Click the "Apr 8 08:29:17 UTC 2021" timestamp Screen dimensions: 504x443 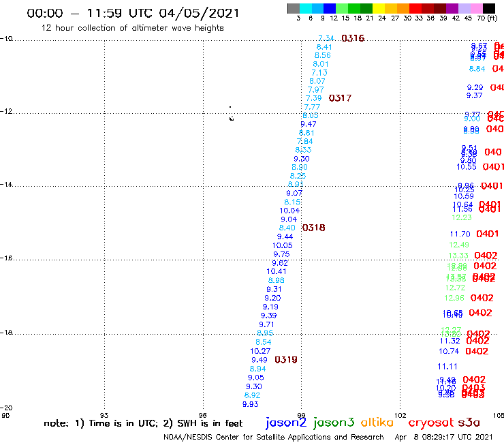point(443,438)
